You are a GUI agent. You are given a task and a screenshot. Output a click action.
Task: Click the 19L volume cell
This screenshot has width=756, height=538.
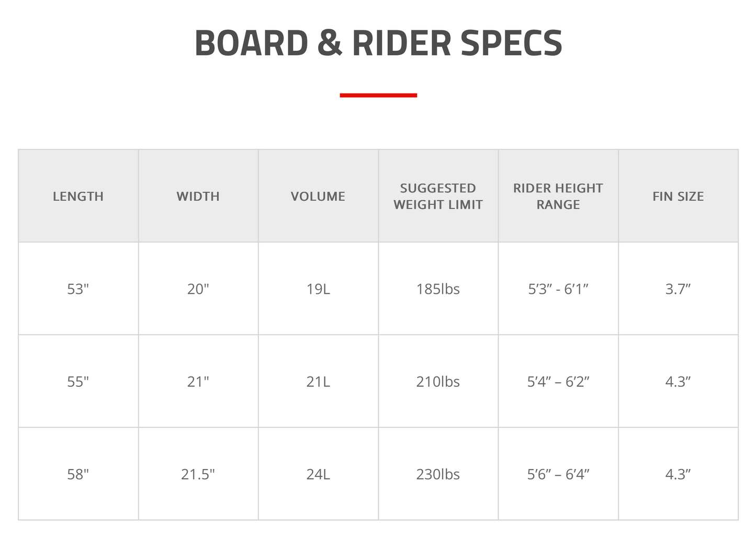[318, 289]
